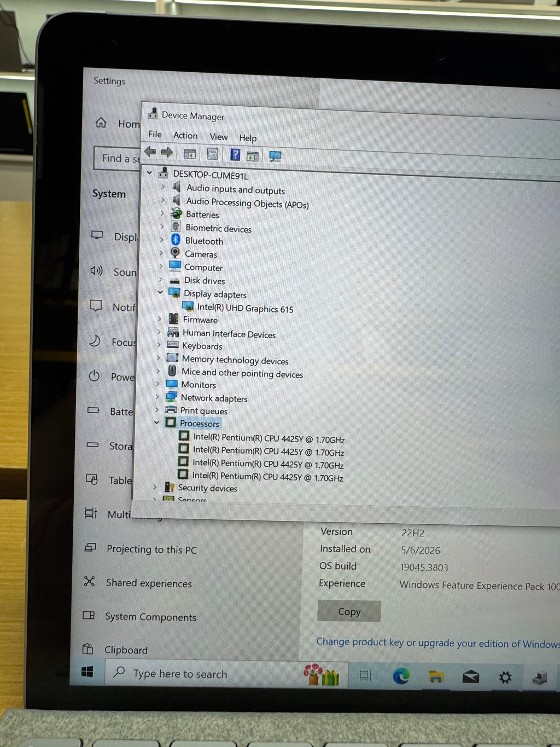Click the Biometric devices category icon
The image size is (560, 747).
[176, 227]
